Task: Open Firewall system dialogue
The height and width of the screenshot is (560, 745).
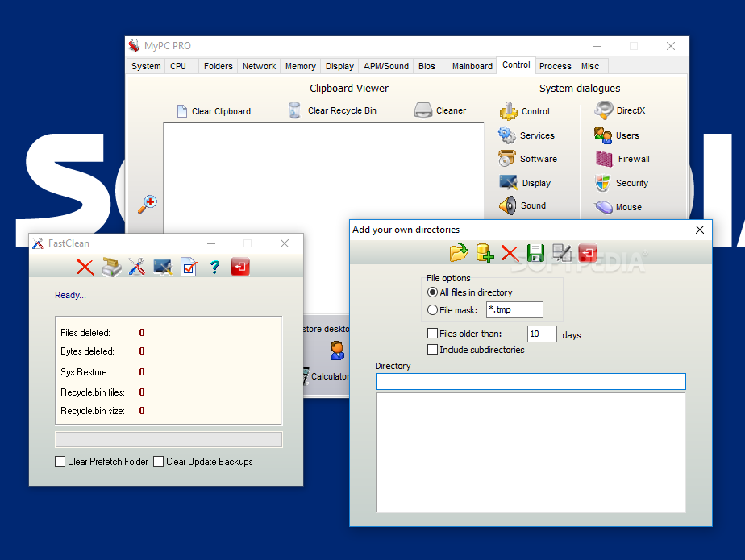Action: tap(622, 159)
